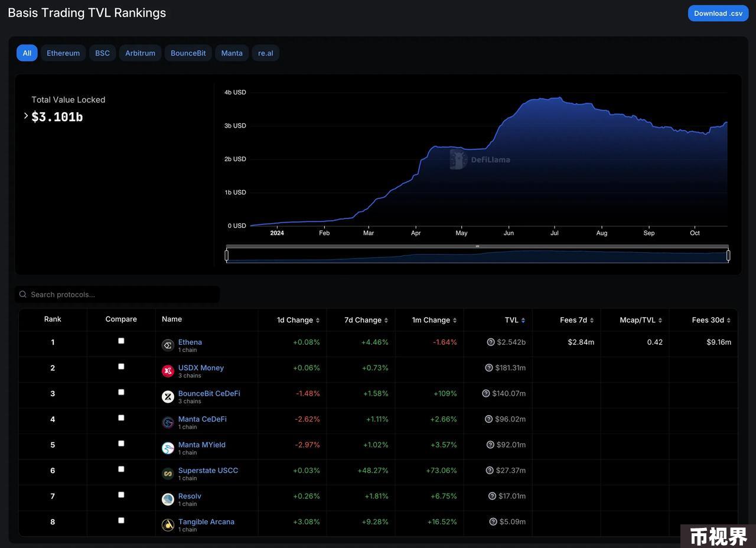
Task: Open the Manta MYield protocol link
Action: (202, 445)
